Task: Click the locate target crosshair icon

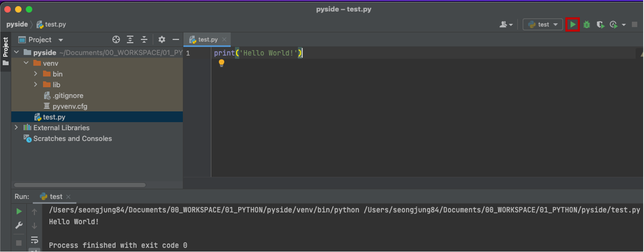Action: pos(116,39)
